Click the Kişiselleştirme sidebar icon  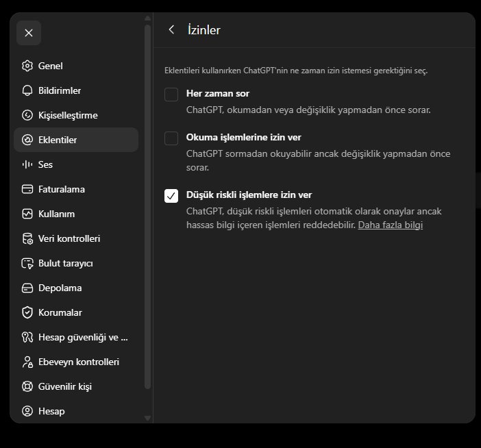[x=27, y=115]
